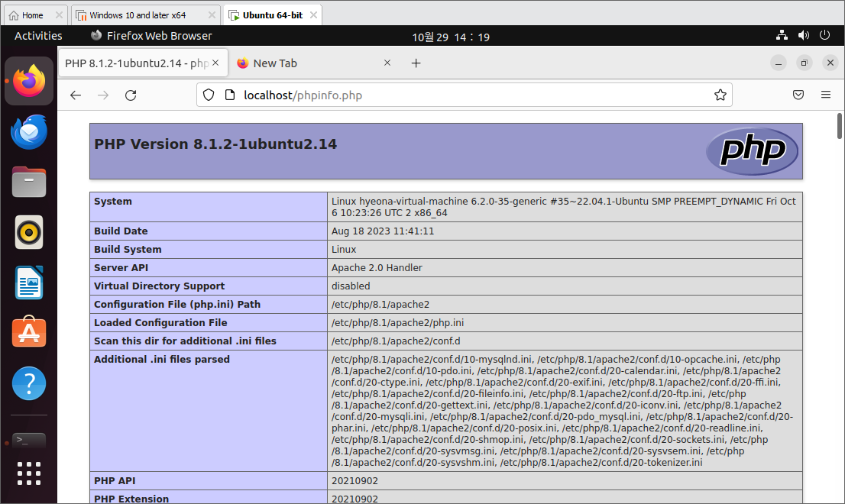Click the network status icon in top bar
Image resolution: width=845 pixels, height=504 pixels.
point(782,36)
